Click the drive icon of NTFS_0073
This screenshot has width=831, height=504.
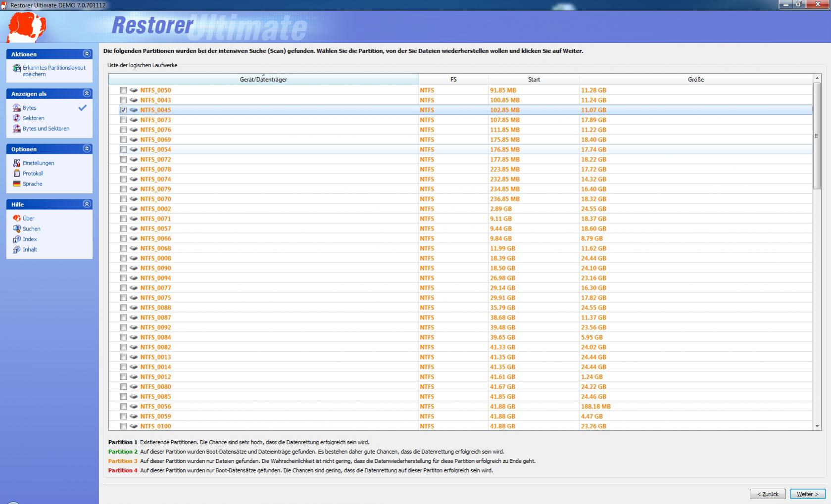pos(134,120)
